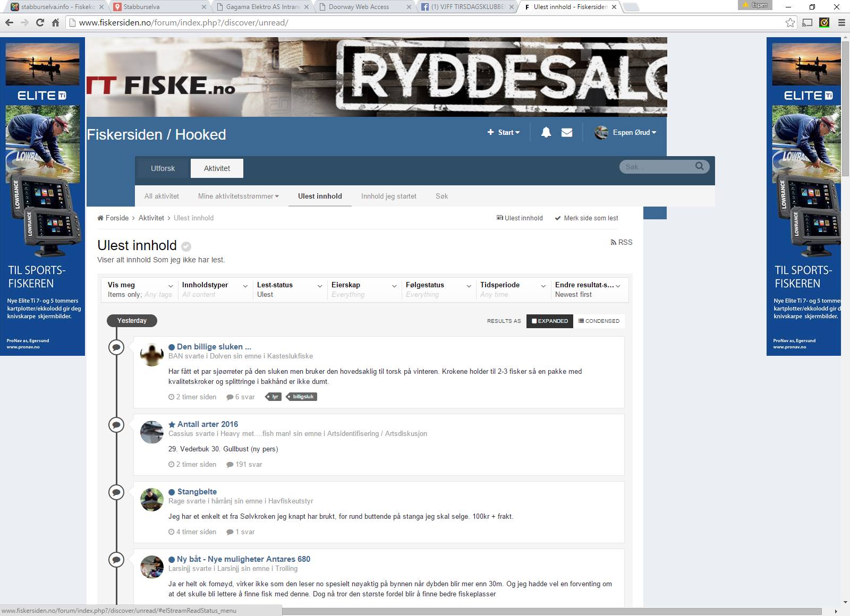Open Den billige sluken topic
This screenshot has width=850, height=616.
point(214,347)
